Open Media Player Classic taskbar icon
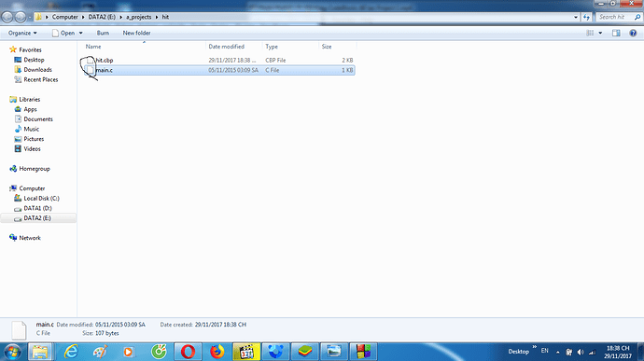This screenshot has height=361, width=644. point(246,352)
